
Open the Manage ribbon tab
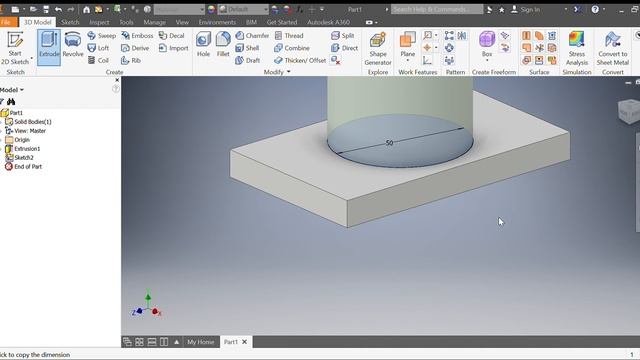pyautogui.click(x=155, y=22)
